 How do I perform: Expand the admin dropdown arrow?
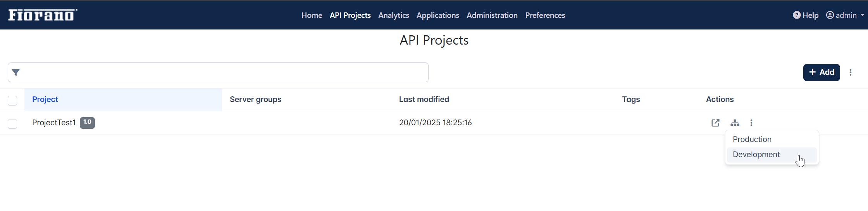863,15
